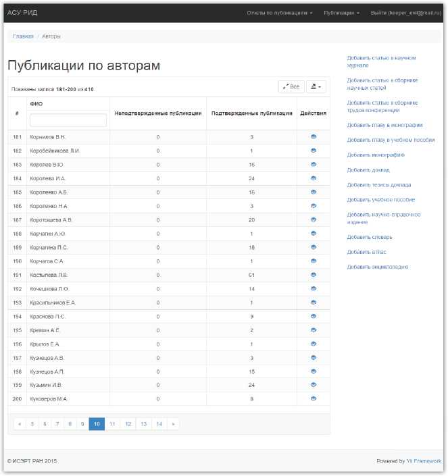Open Добавить энциклопедию link
Image resolution: width=448 pixels, height=476 pixels.
(x=378, y=267)
